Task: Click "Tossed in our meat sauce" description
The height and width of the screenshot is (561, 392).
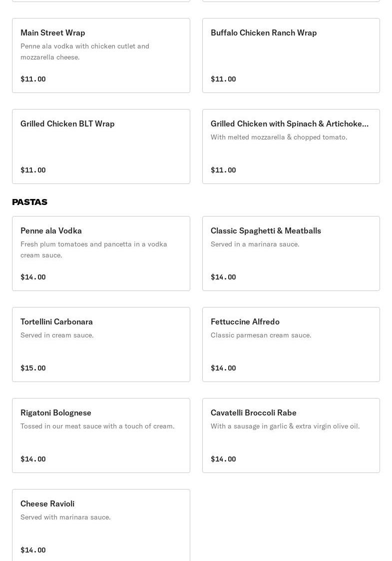Action: coord(97,426)
